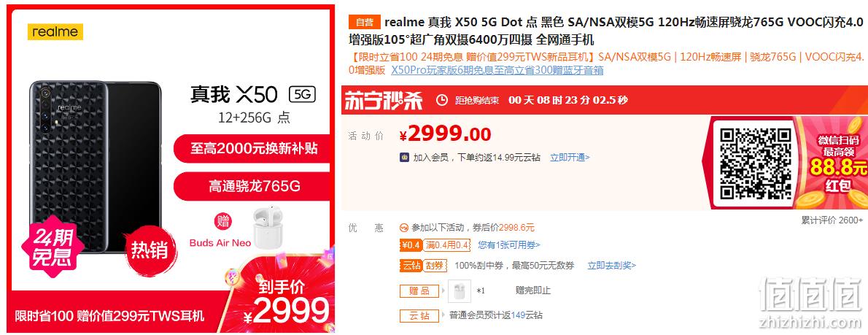Screen dimensions: 868x335
Task: Click the realme yellow brand logo
Action: coord(55,31)
